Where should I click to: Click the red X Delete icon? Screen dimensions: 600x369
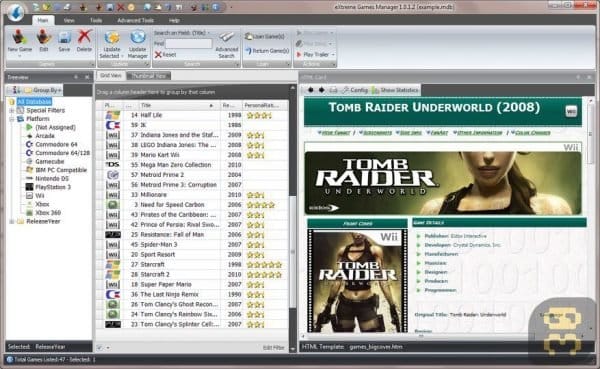pyautogui.click(x=84, y=37)
